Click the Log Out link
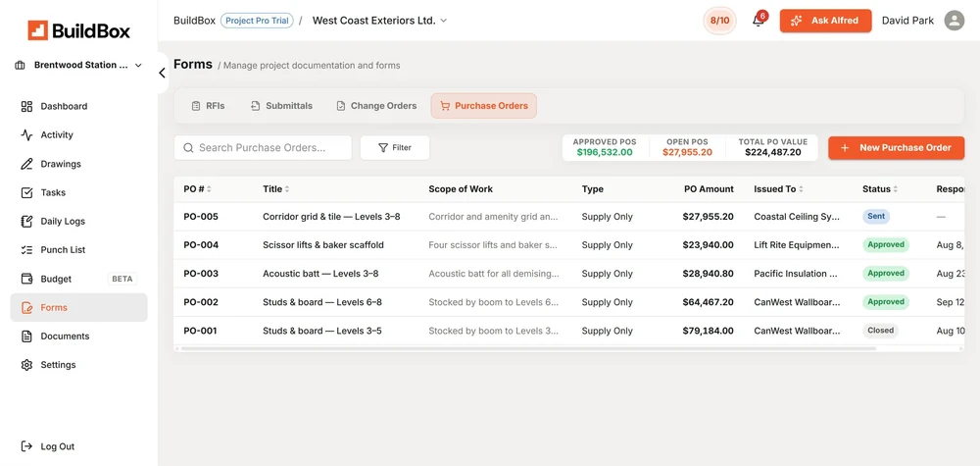 pyautogui.click(x=58, y=446)
